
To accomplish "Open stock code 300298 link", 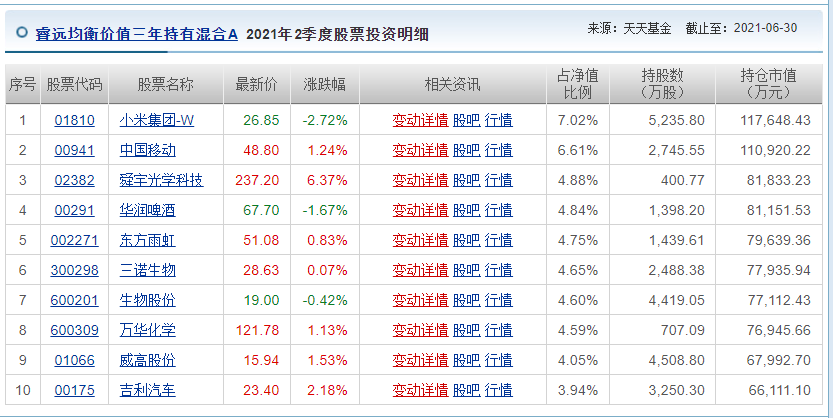I will pos(74,270).
